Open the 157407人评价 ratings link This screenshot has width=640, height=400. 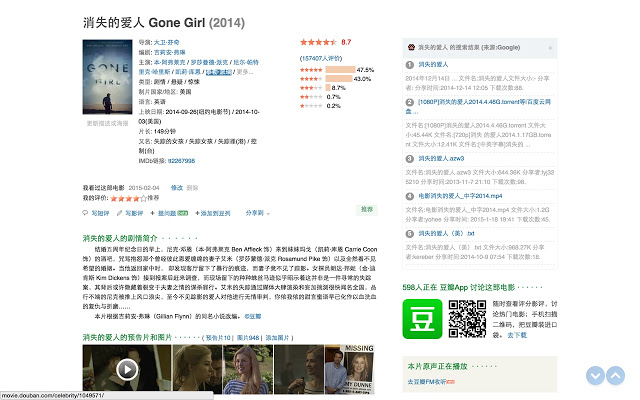(321, 58)
